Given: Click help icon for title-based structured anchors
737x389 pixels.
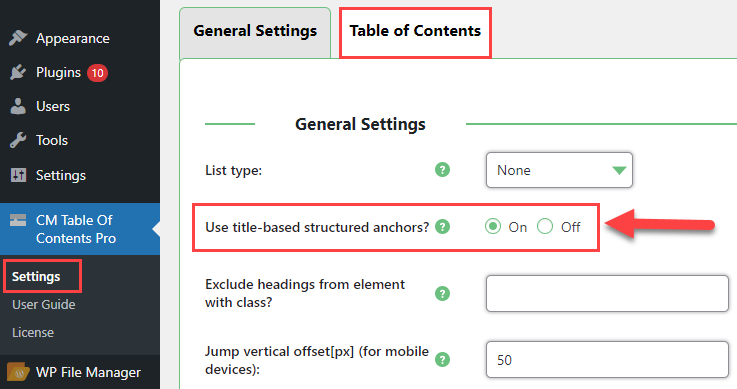Looking at the screenshot, I should tap(442, 227).
